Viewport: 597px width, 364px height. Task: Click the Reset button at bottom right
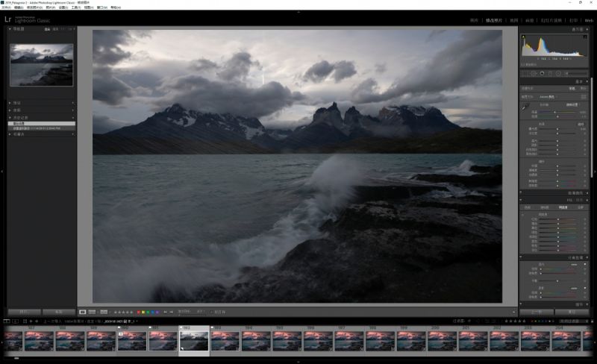point(572,312)
